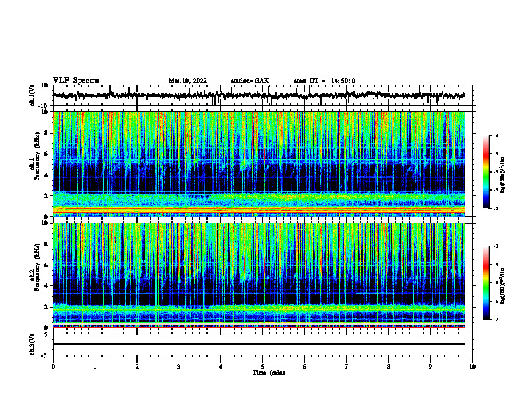Screen dimensions: 532x411
Task: Click the time axis tick label "0"
Action: point(53,367)
